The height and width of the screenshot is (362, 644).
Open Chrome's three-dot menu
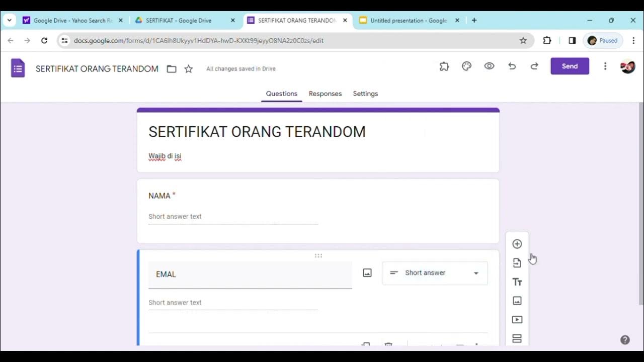pyautogui.click(x=633, y=41)
